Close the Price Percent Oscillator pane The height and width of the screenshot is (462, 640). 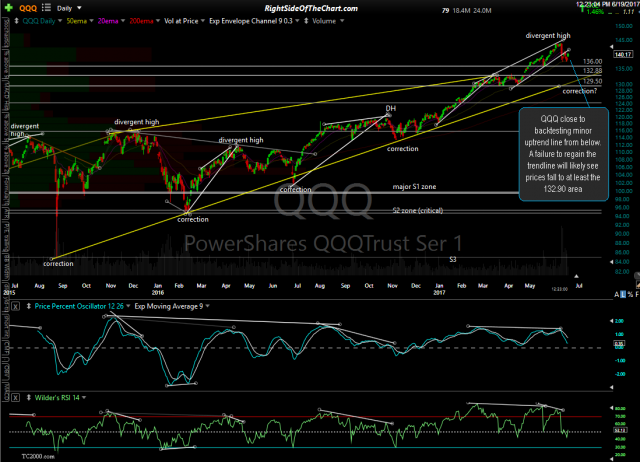(15, 306)
